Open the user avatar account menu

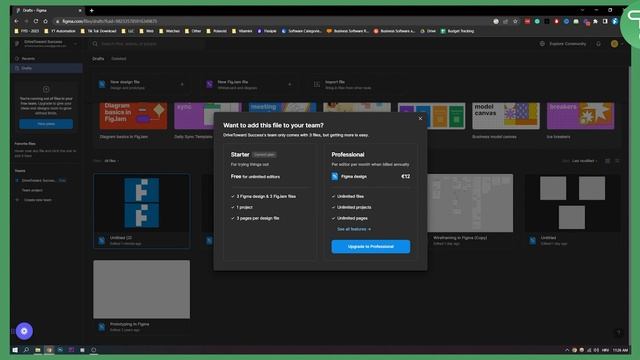pyautogui.click(x=614, y=44)
